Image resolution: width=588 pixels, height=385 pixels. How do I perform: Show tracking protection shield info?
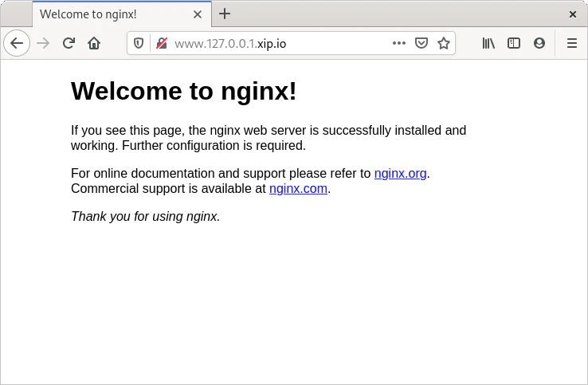139,44
